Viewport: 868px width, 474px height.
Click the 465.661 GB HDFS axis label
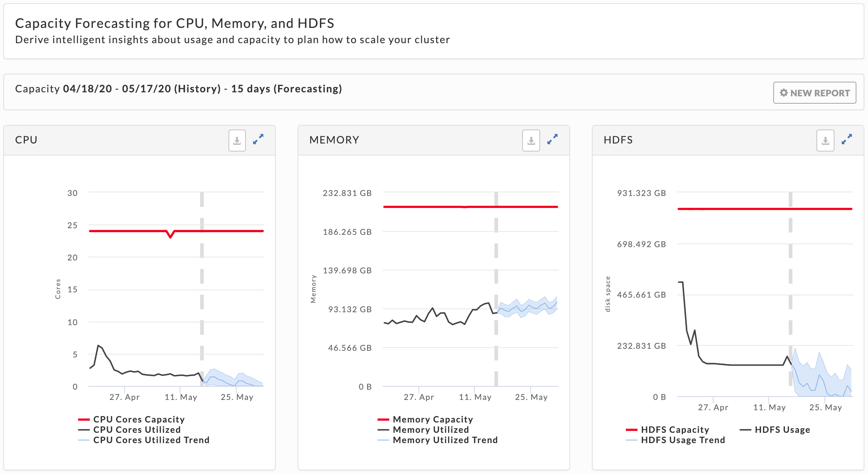coord(641,295)
